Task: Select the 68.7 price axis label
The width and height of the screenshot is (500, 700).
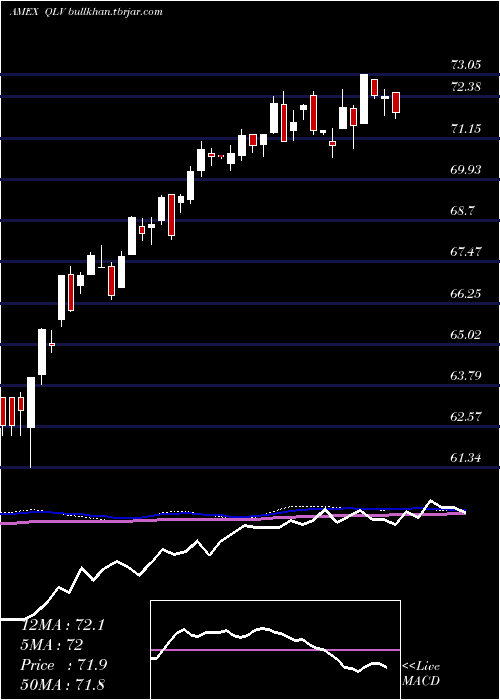Action: click(x=462, y=211)
